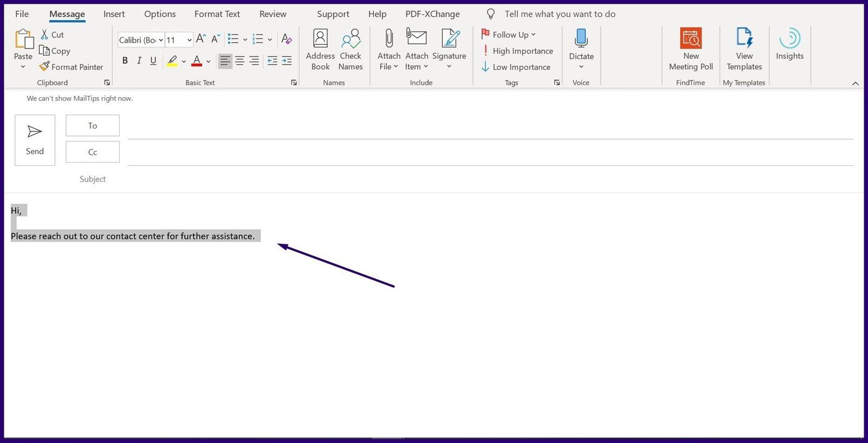This screenshot has width=868, height=443.
Task: Open highlight color dropdown arrow
Action: [x=183, y=61]
